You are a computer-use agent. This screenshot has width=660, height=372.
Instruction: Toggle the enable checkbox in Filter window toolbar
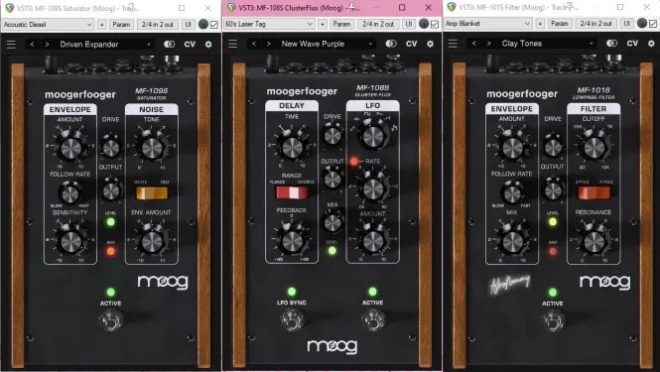652,24
